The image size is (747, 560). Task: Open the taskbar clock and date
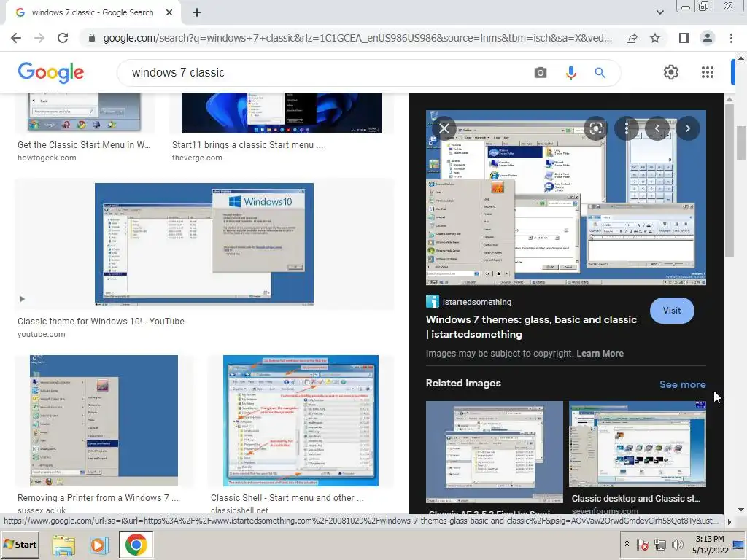711,545
